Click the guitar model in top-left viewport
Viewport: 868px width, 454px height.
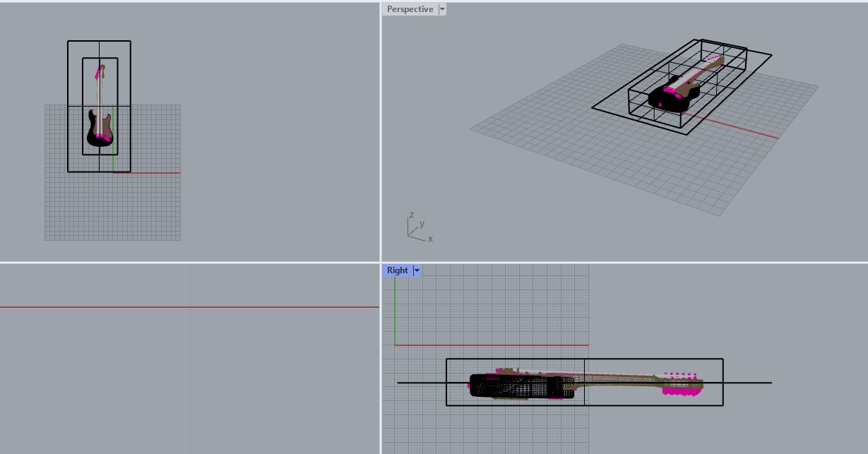(x=101, y=107)
